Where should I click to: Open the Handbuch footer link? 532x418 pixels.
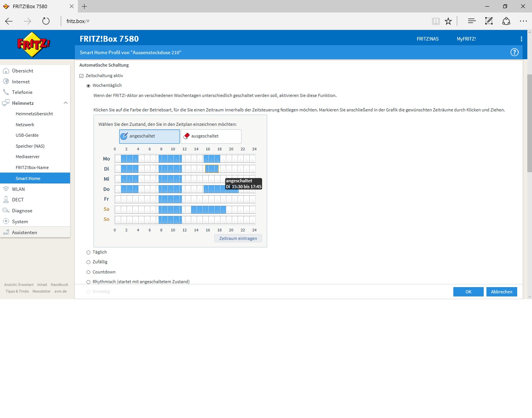coord(59,285)
